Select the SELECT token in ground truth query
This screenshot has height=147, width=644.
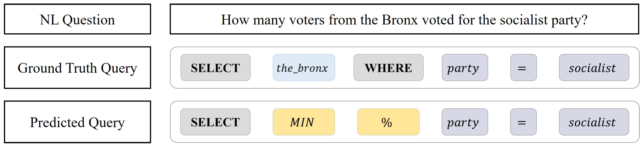(215, 68)
